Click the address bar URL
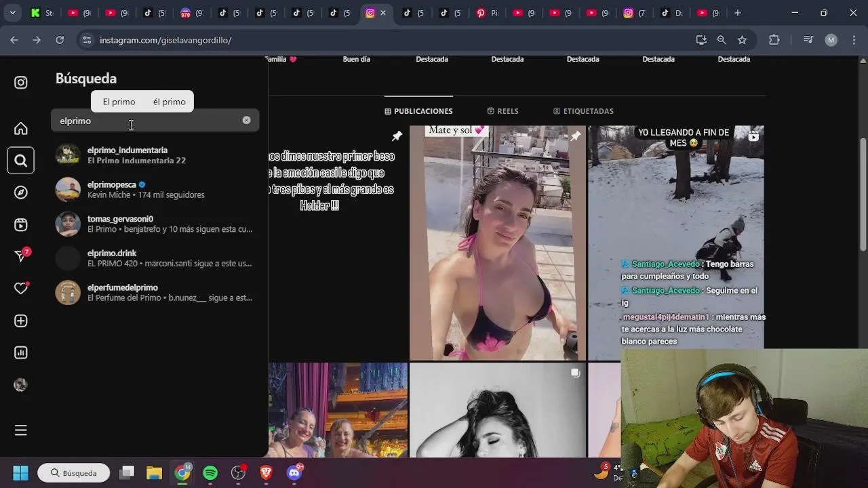 (x=165, y=40)
